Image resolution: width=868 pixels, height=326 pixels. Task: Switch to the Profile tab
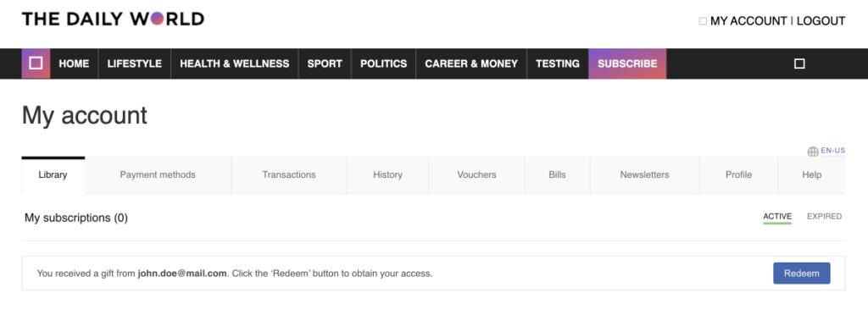pyautogui.click(x=738, y=174)
